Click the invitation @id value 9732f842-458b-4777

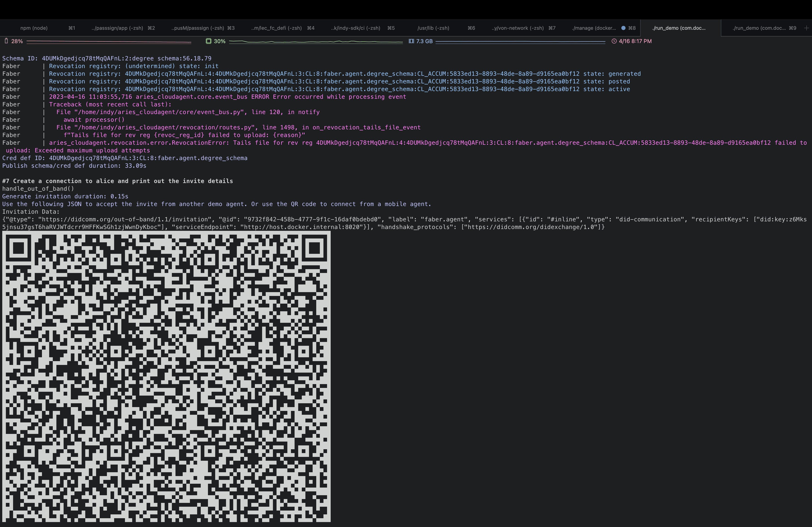[x=312, y=220]
